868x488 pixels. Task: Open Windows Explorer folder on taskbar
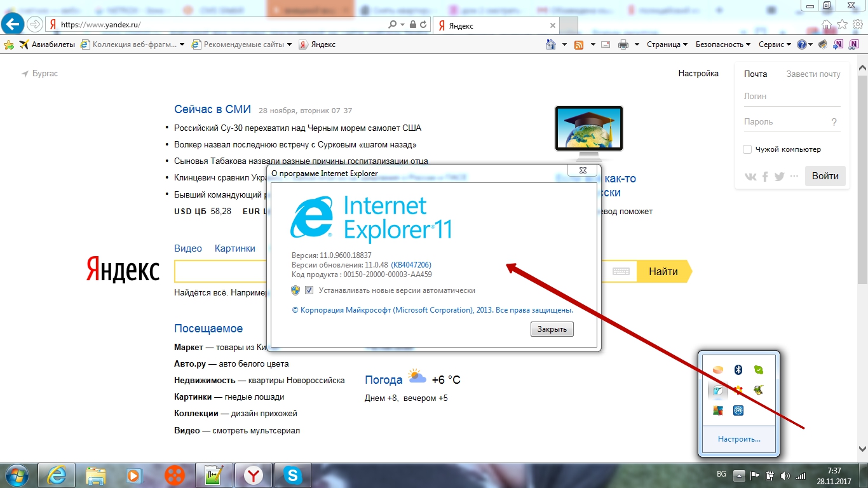pos(96,475)
